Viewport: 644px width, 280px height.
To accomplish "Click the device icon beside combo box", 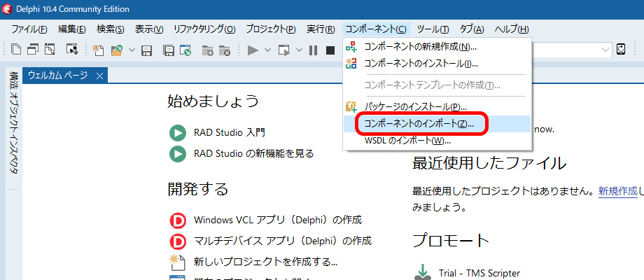I will 621,50.
